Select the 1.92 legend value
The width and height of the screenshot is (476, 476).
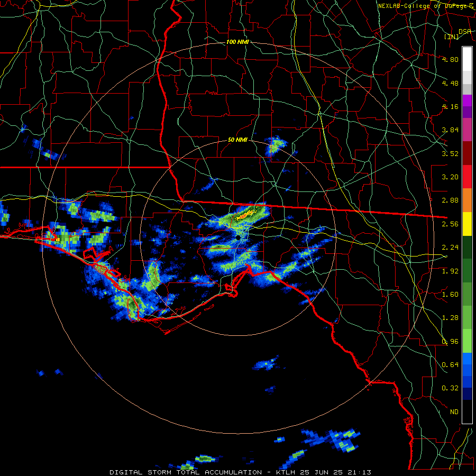[450, 271]
